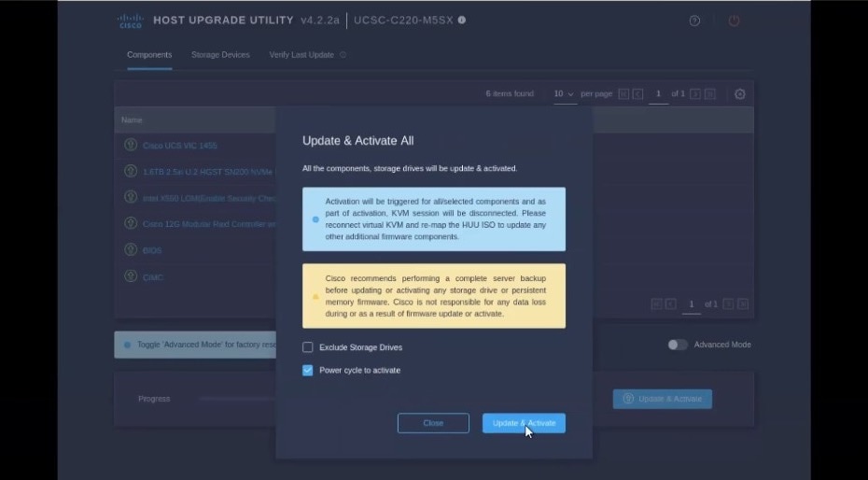Go to next page in bottom pagination

point(729,304)
